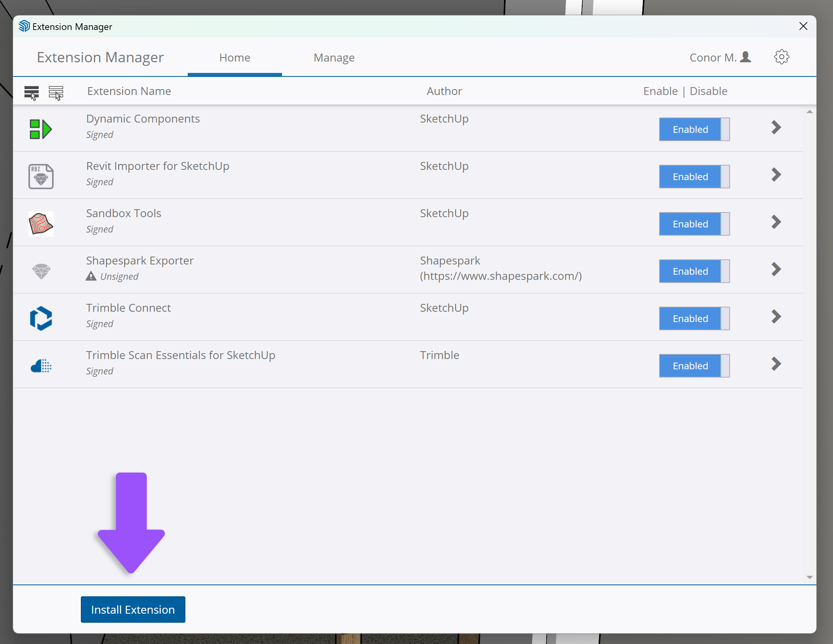The image size is (833, 644).
Task: Disable the Shapespark Exporter extension
Action: coord(694,271)
